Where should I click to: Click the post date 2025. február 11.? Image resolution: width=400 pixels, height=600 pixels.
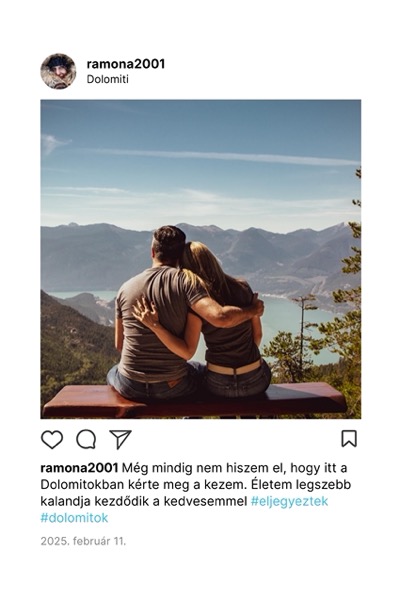[83, 541]
